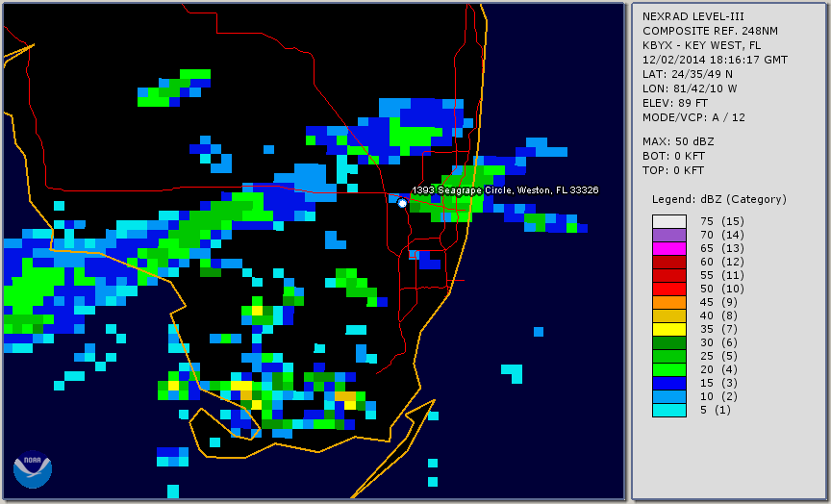Click the KBYX - KEY WEST, FL text

pos(702,45)
